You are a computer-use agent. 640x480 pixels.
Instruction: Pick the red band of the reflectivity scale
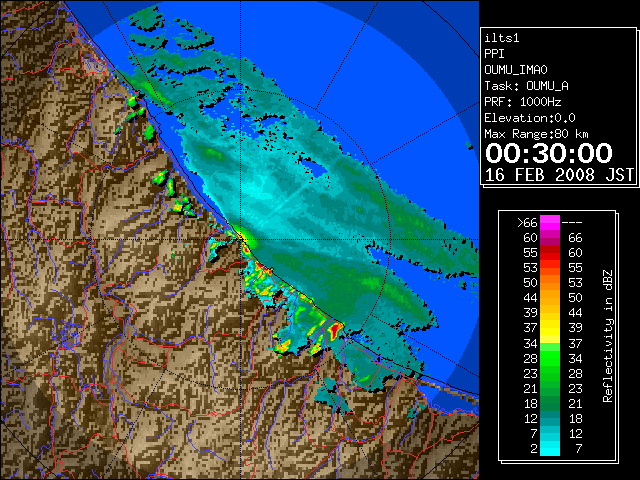click(x=550, y=253)
